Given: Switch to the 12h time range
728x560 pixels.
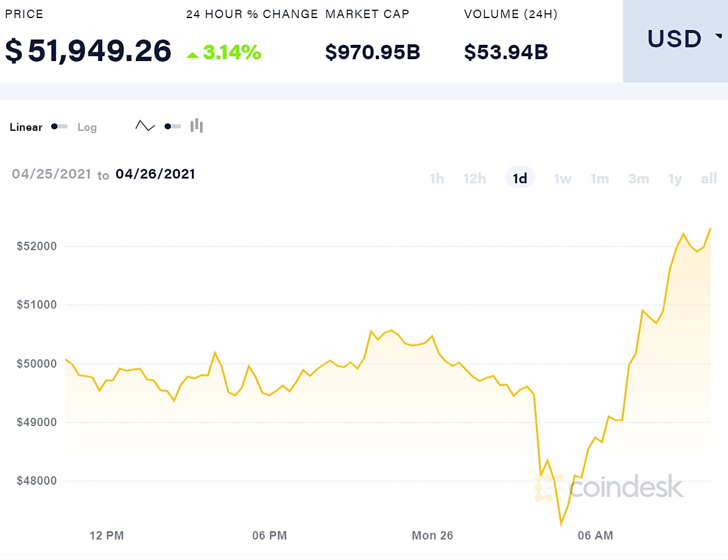Looking at the screenshot, I should click(x=474, y=179).
